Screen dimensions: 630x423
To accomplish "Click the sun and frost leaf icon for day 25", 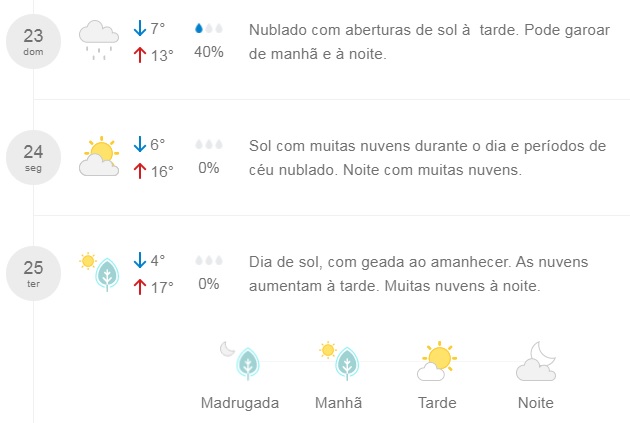I will click(x=99, y=272).
